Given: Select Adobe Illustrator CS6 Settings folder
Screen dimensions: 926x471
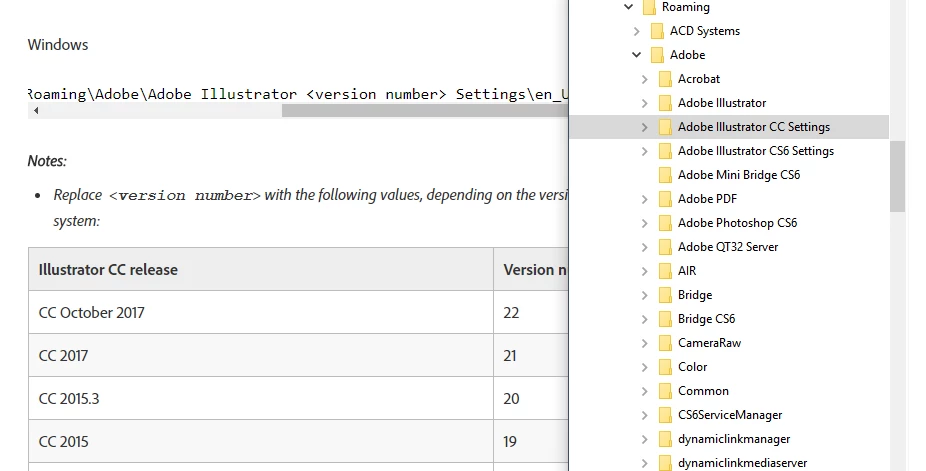Looking at the screenshot, I should 756,151.
